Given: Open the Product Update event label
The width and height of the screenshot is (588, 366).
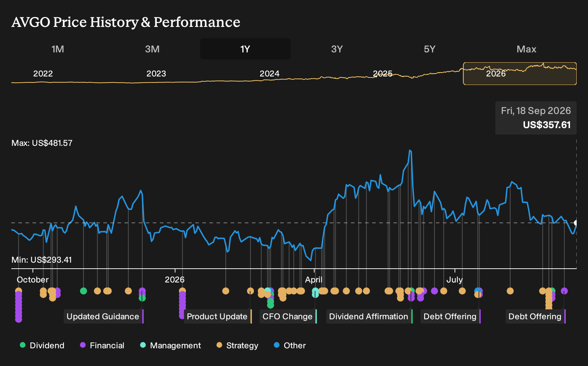Looking at the screenshot, I should 217,316.
